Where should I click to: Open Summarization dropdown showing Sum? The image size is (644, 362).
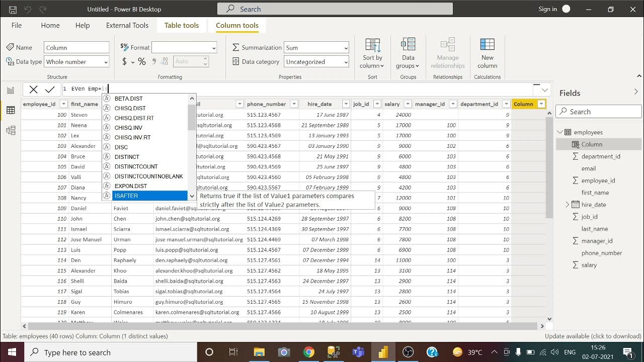point(316,48)
